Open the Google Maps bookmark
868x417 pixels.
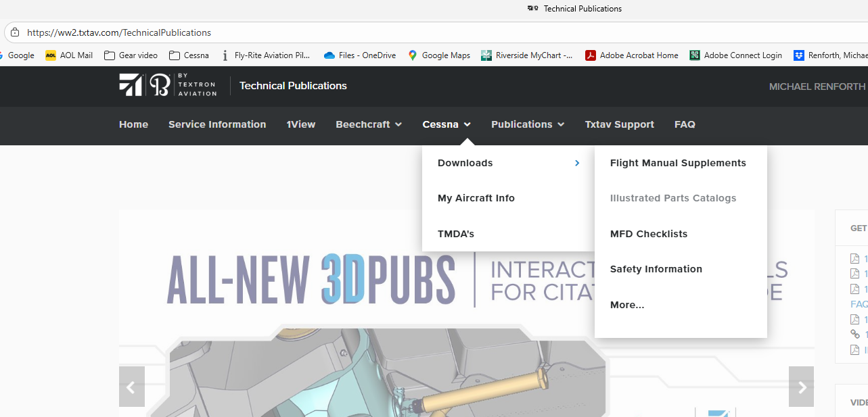438,55
